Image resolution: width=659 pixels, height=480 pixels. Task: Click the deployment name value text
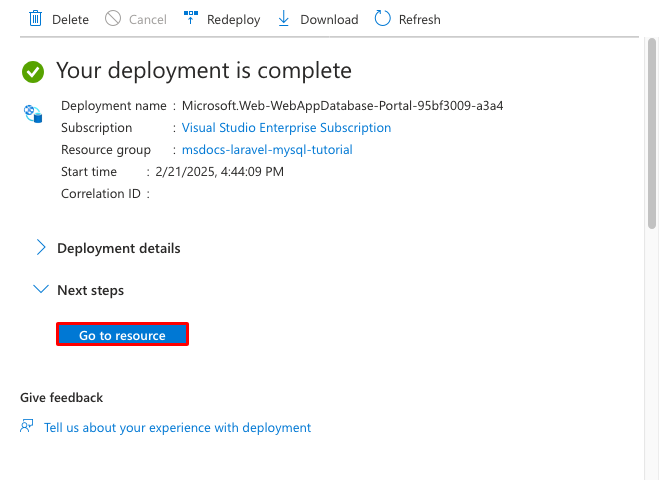coord(342,106)
